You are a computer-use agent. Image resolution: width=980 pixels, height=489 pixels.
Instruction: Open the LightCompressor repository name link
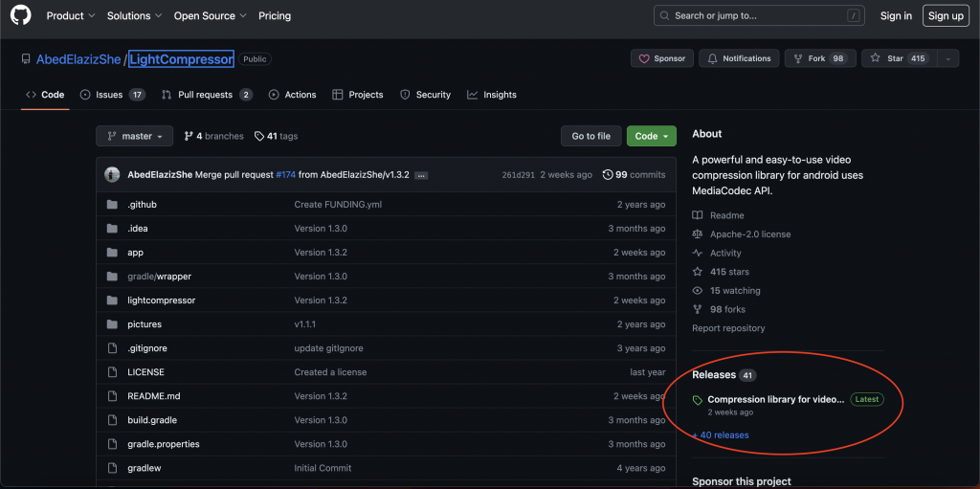[x=181, y=59]
